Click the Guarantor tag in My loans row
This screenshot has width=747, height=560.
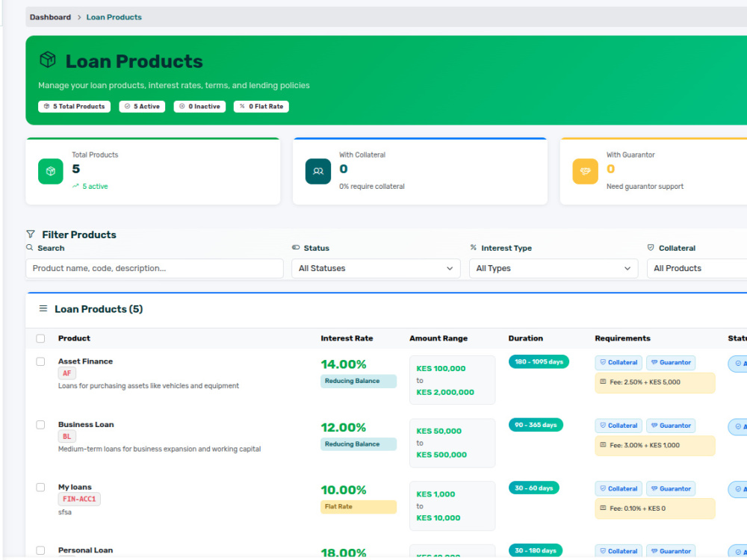point(671,488)
